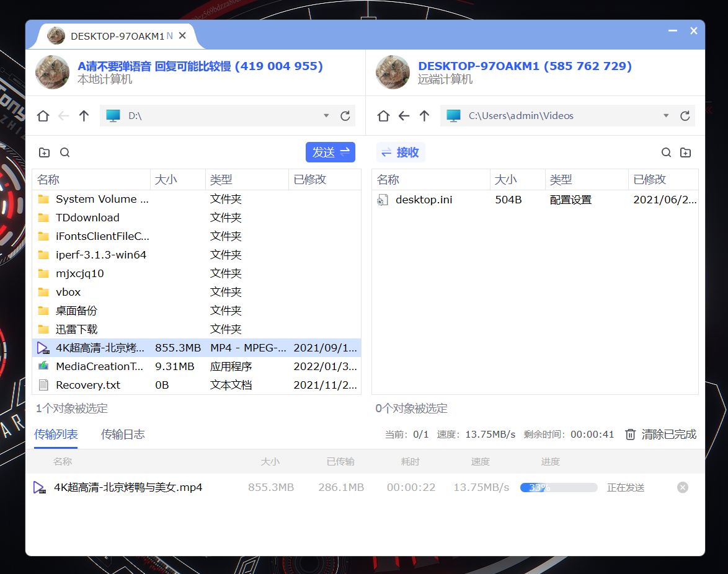Click the 发送 send button
The image size is (728, 574).
tap(330, 152)
